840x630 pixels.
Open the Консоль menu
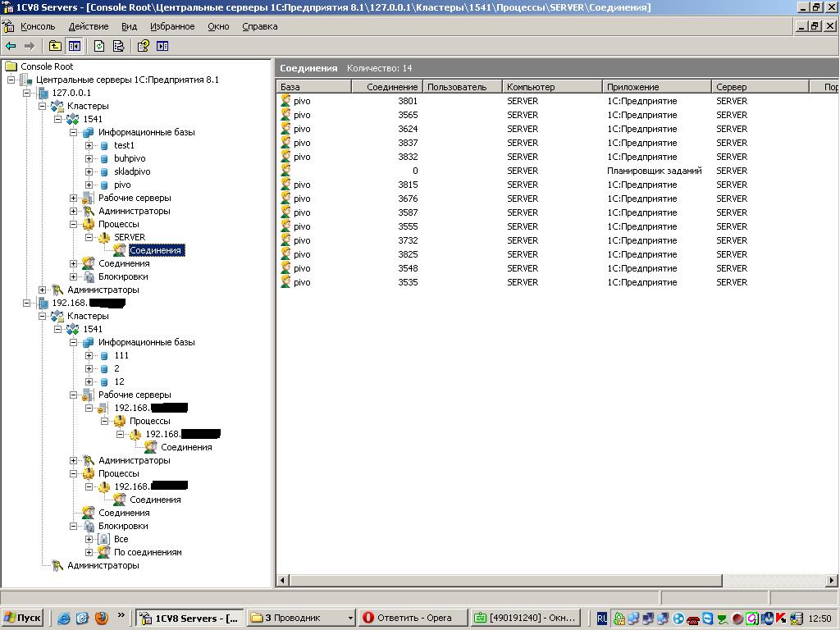click(38, 26)
